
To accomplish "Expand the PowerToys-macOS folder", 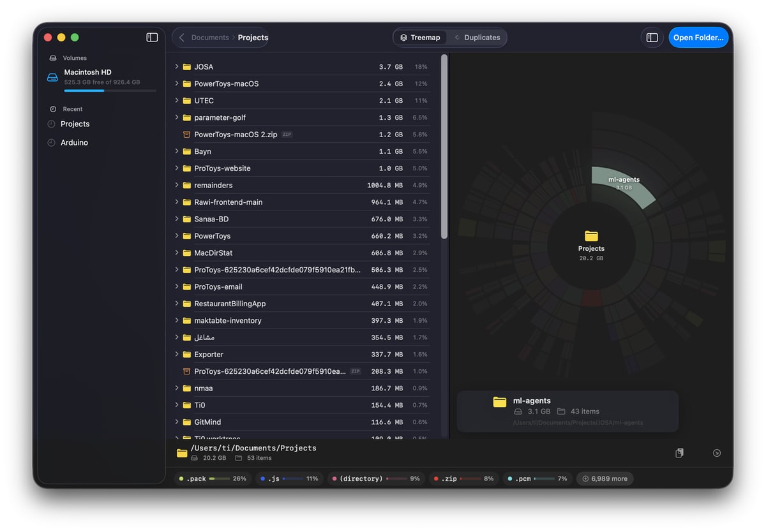I will pos(177,84).
